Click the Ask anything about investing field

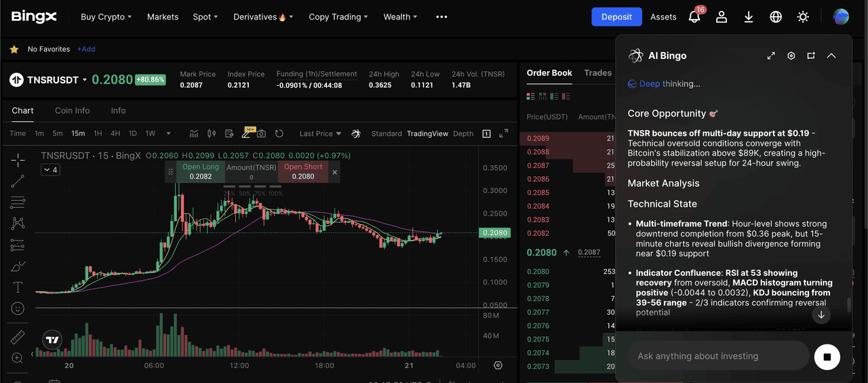pyautogui.click(x=717, y=356)
